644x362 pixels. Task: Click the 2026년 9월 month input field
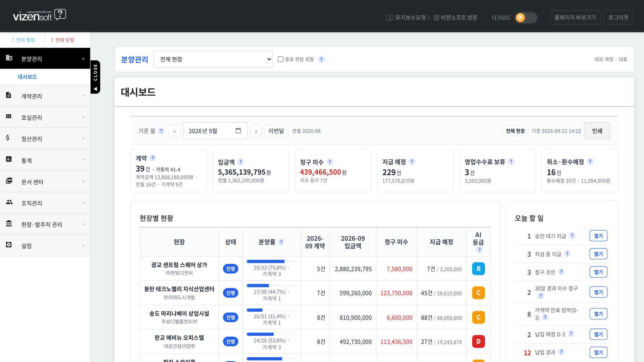coord(215,131)
